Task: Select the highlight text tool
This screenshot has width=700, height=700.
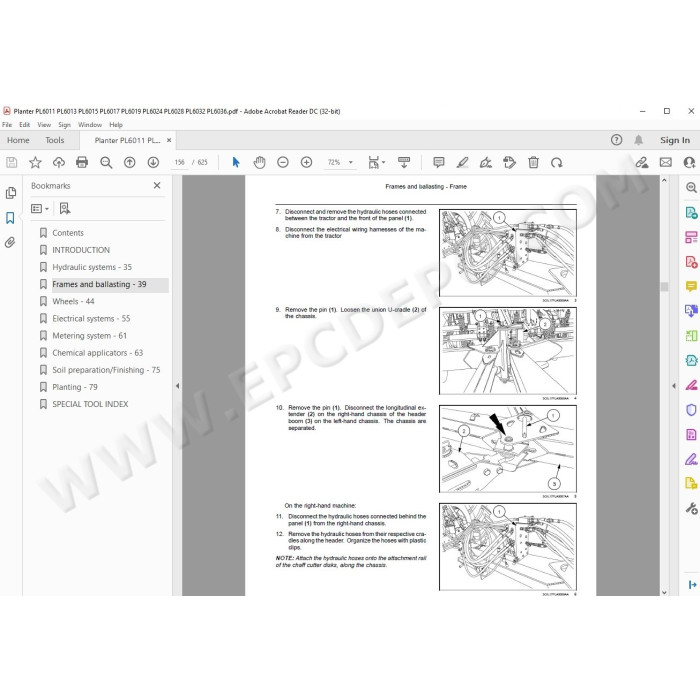Action: pyautogui.click(x=462, y=162)
